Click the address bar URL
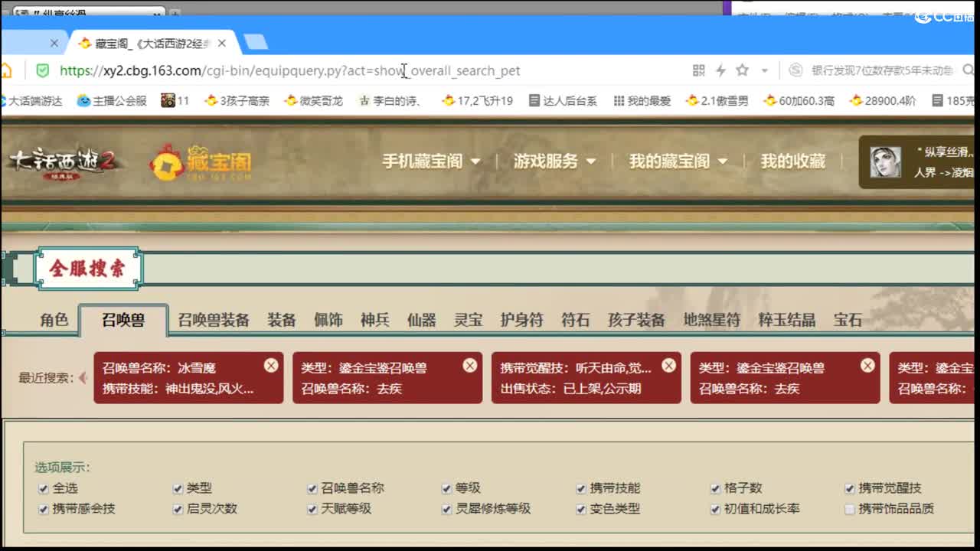 pyautogui.click(x=289, y=70)
